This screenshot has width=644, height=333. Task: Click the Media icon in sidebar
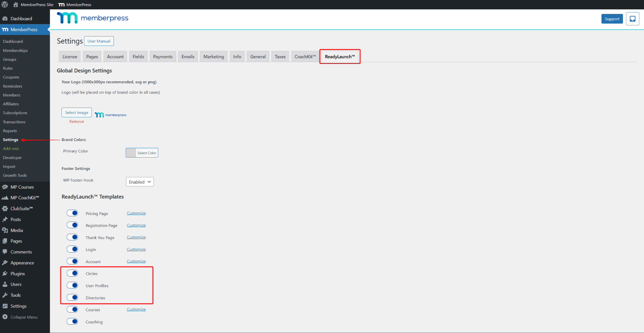tap(5, 230)
